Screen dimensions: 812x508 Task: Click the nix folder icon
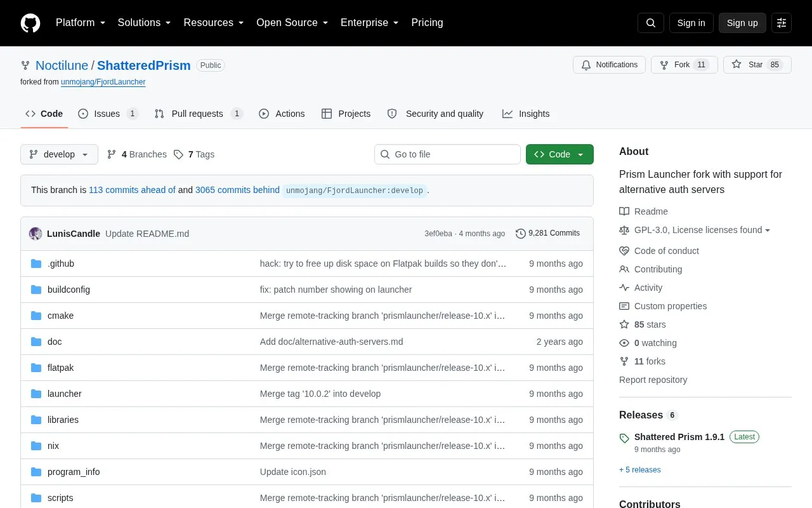tap(36, 446)
